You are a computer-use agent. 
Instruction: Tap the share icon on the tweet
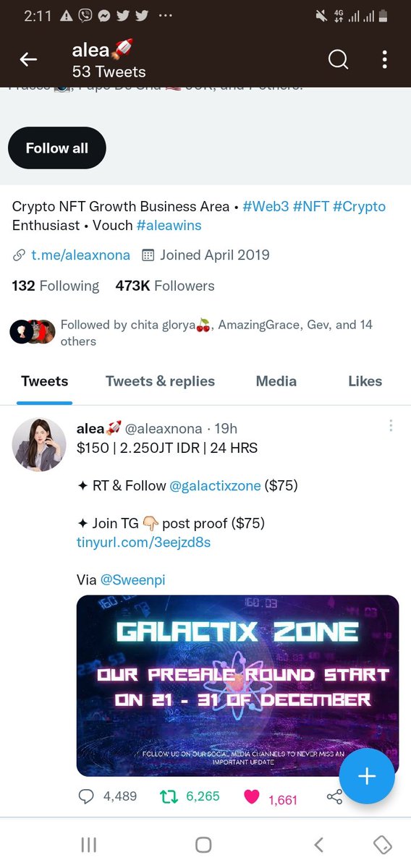click(x=334, y=797)
